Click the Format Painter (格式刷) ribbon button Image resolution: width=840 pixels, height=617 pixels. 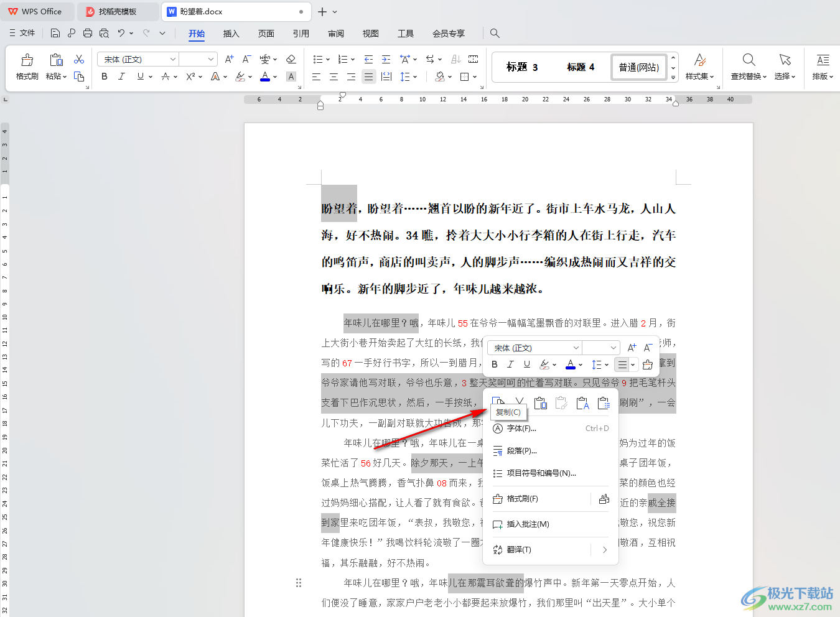tap(27, 67)
